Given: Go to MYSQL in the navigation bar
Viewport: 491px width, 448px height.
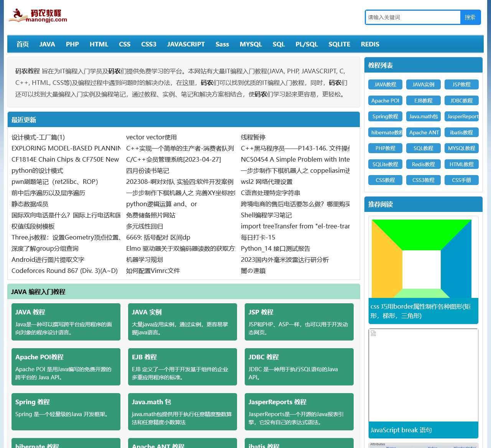Looking at the screenshot, I should [251, 44].
